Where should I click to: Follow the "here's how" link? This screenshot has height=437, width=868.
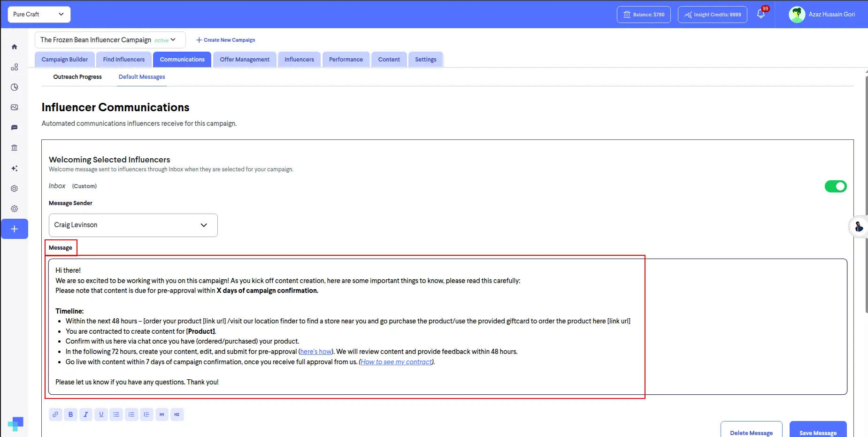(x=316, y=352)
